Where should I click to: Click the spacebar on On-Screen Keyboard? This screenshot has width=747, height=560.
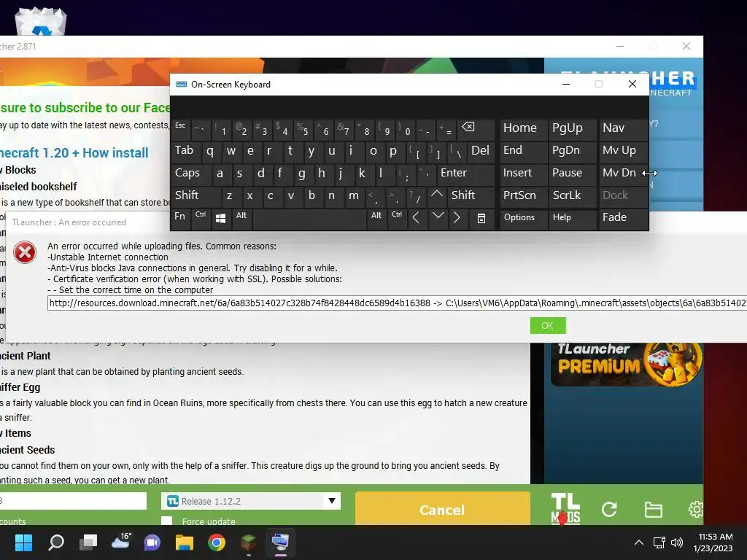click(309, 219)
